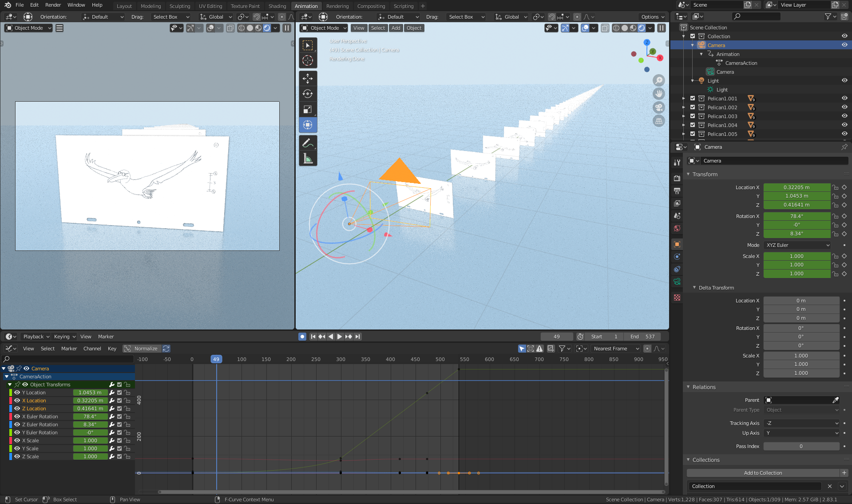852x504 pixels.
Task: Click the current frame field showing 49
Action: click(557, 337)
